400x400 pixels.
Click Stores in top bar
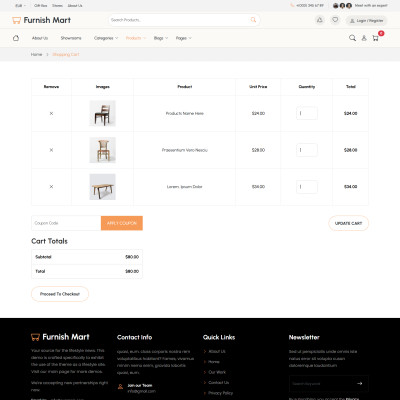(x=57, y=6)
